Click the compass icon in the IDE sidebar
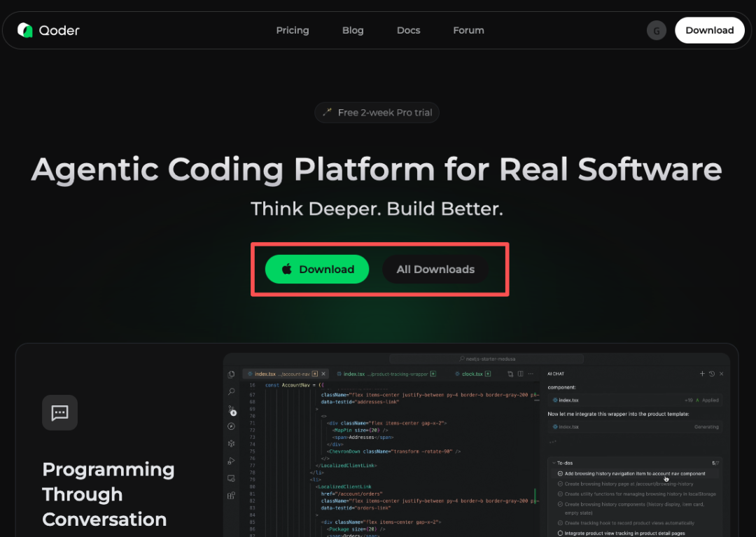 (x=232, y=426)
